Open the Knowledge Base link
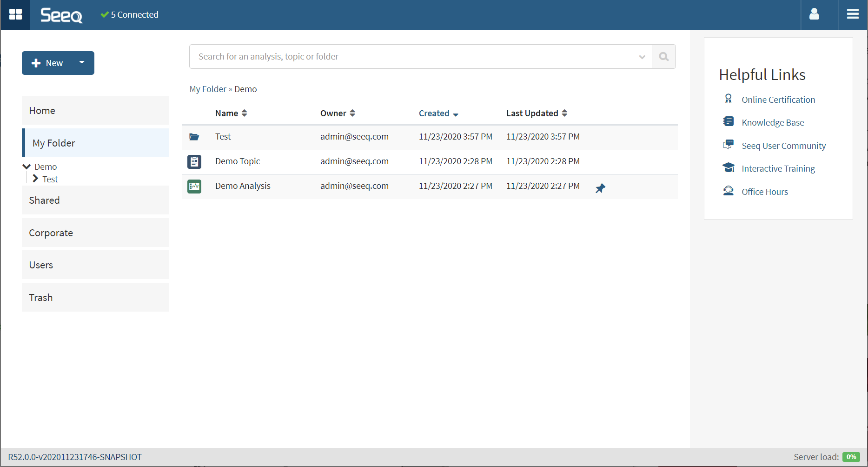 [772, 123]
